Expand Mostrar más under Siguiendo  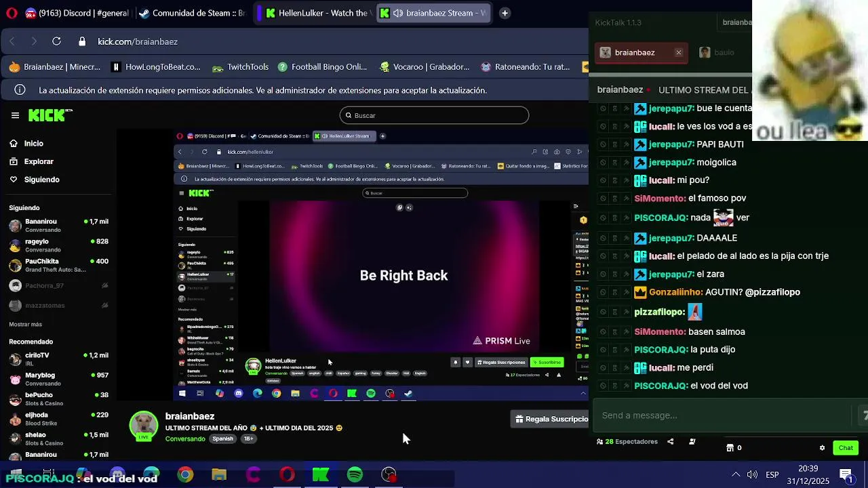tap(25, 325)
